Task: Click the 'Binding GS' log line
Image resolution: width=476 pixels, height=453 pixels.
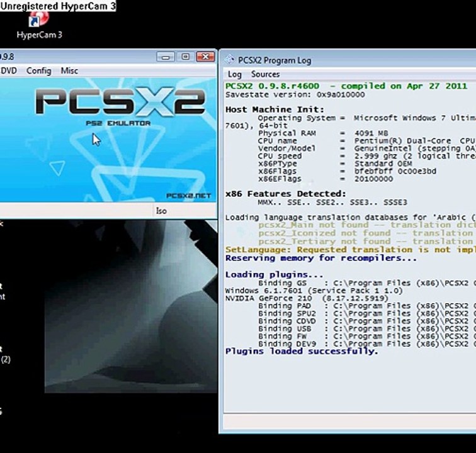Action: pyautogui.click(x=366, y=283)
